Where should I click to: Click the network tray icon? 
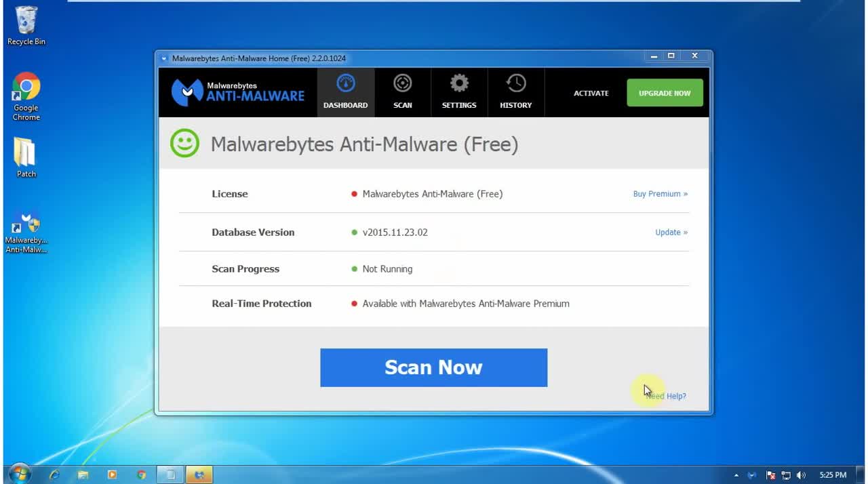tap(787, 475)
